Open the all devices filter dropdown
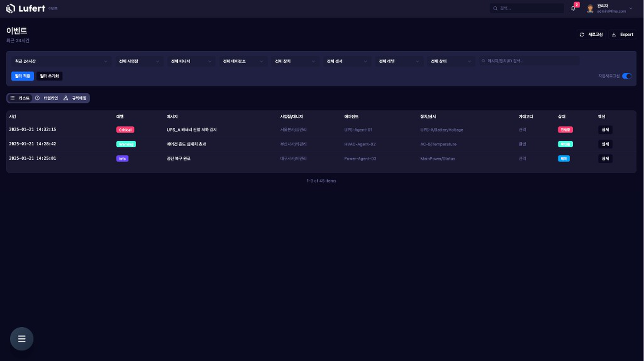The image size is (644, 361). click(295, 61)
